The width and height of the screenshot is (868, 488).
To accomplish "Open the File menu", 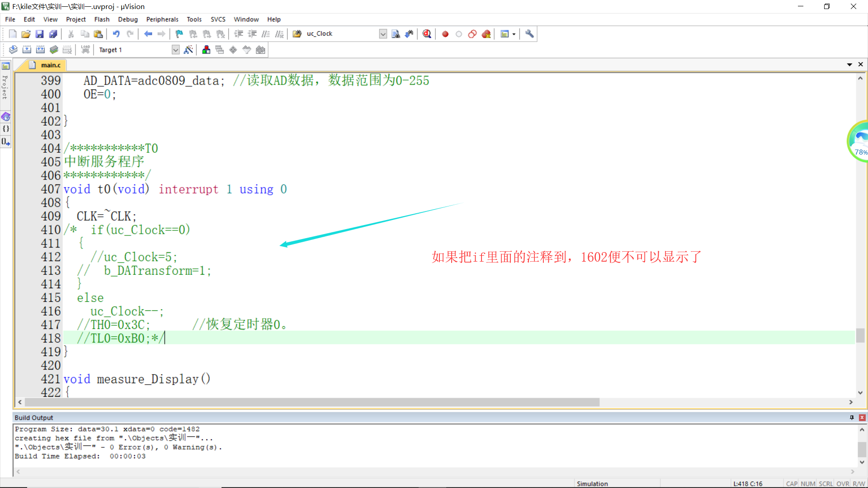I will click(x=10, y=19).
